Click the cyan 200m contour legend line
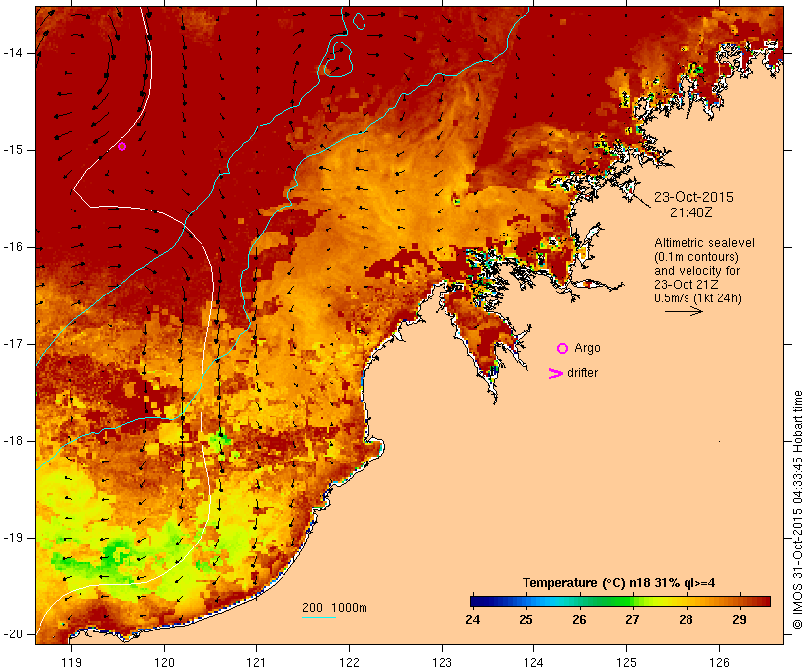The width and height of the screenshot is (810, 672). [319, 617]
